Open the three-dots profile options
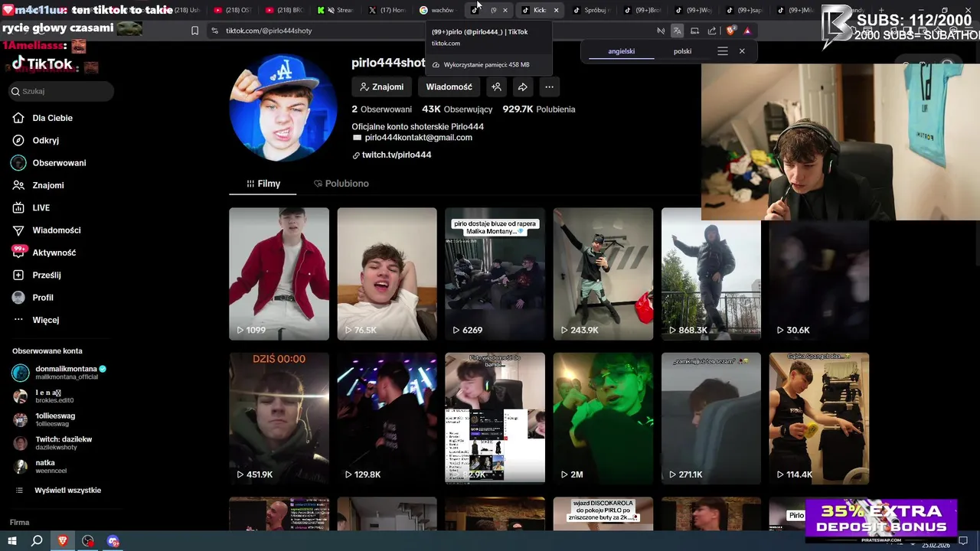Screen dimensions: 980x551 pyautogui.click(x=549, y=87)
